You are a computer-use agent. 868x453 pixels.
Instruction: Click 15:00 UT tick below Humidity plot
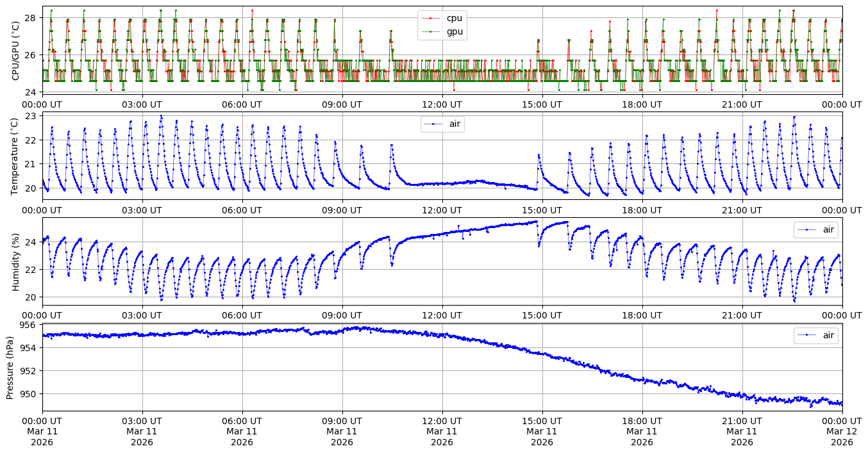542,315
